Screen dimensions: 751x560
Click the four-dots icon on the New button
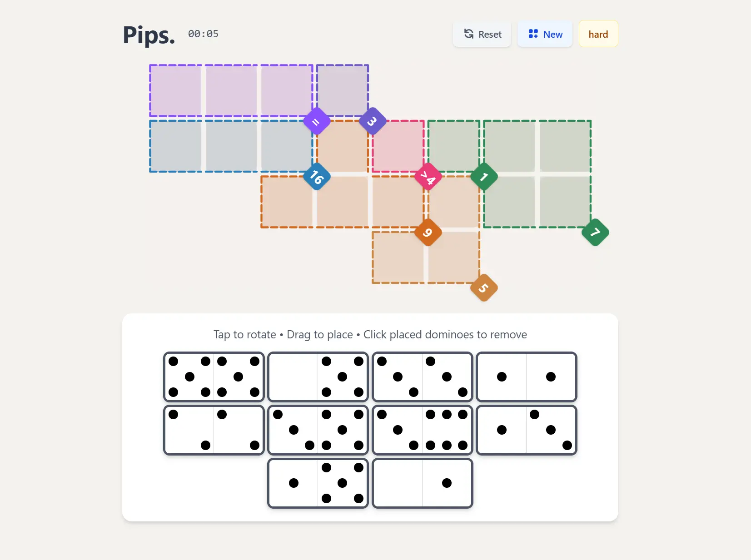534,34
